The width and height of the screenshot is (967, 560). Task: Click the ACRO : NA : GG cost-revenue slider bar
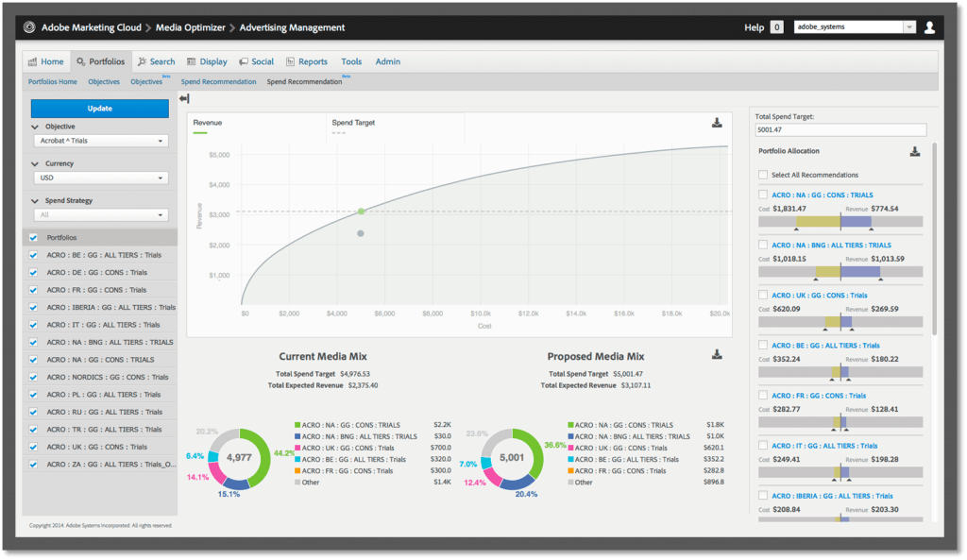click(x=840, y=221)
